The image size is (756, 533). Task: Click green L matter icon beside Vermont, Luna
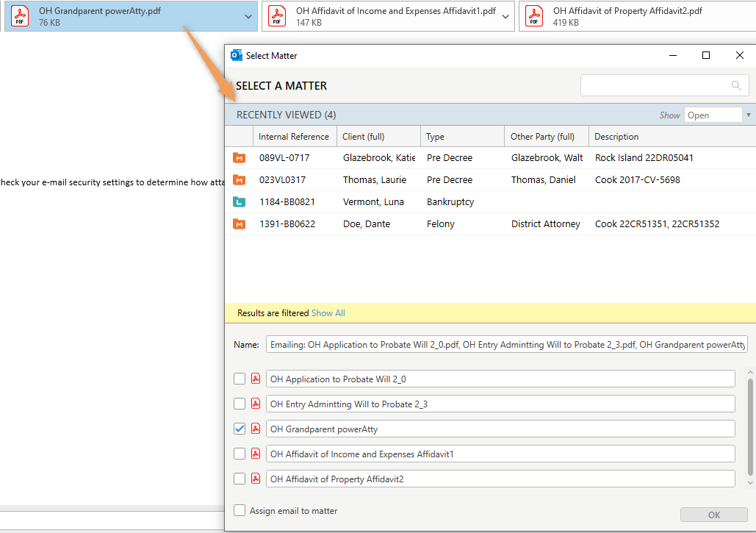point(239,201)
